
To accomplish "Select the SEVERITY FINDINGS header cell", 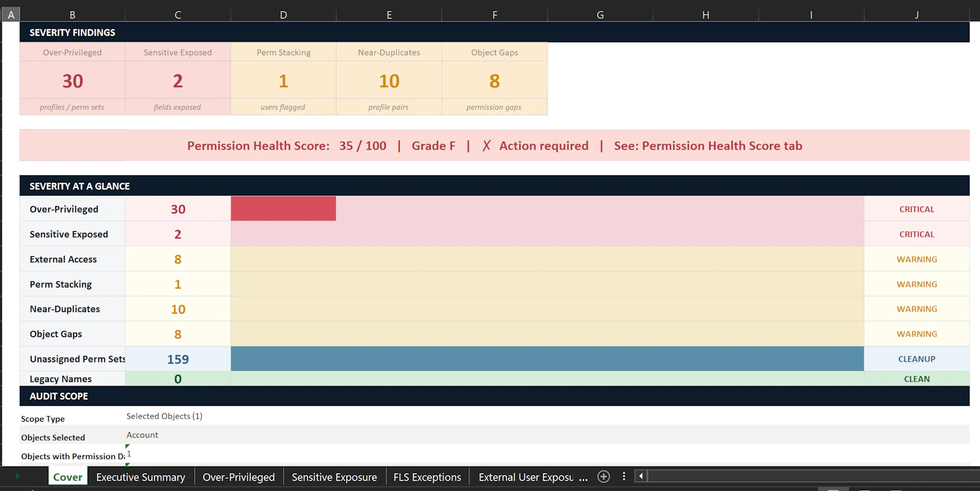I will (x=494, y=32).
